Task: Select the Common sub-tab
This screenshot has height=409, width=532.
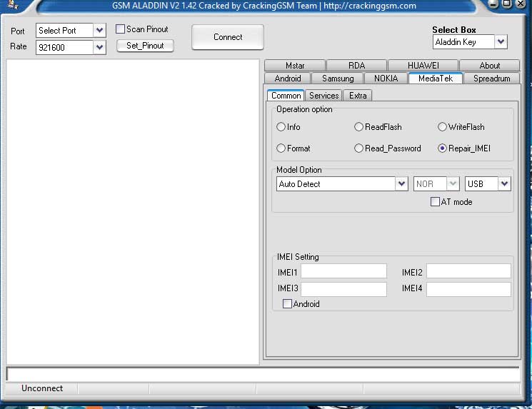Action: [x=286, y=96]
